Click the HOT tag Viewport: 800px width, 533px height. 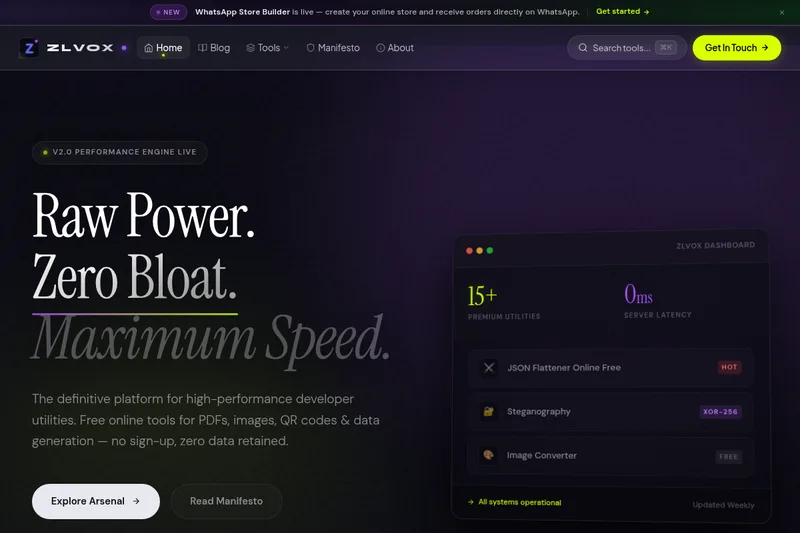pyautogui.click(x=729, y=367)
